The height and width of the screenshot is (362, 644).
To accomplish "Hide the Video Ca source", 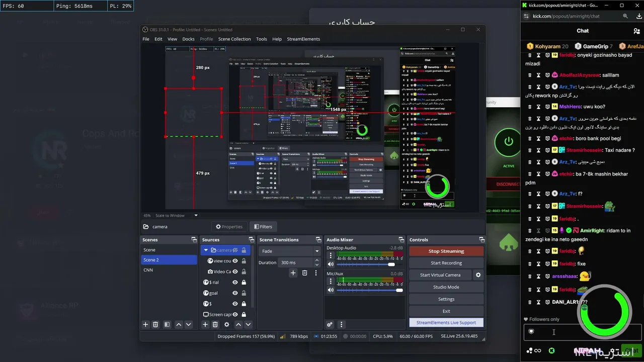I will (x=235, y=272).
